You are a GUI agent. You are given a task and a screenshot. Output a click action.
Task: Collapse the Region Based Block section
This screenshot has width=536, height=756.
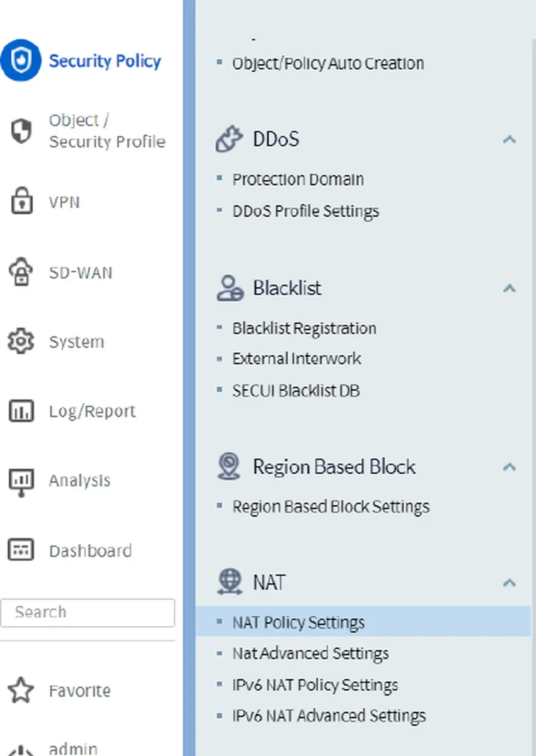tap(509, 467)
